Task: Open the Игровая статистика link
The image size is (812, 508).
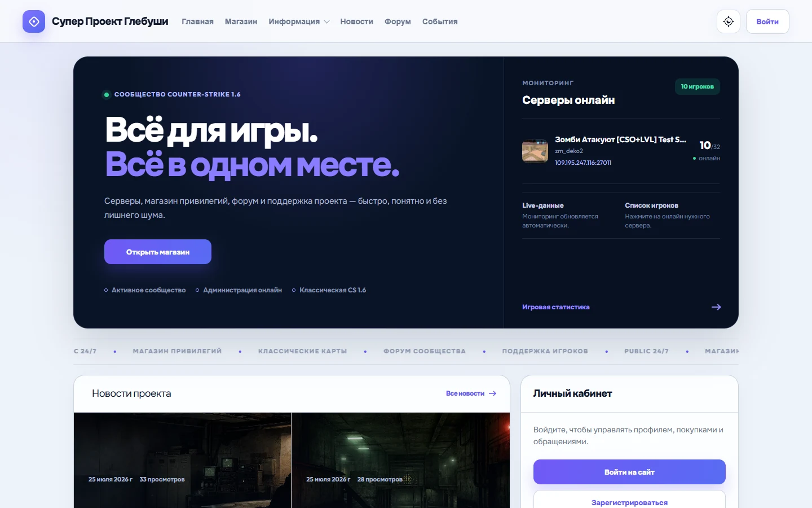Action: (x=556, y=307)
